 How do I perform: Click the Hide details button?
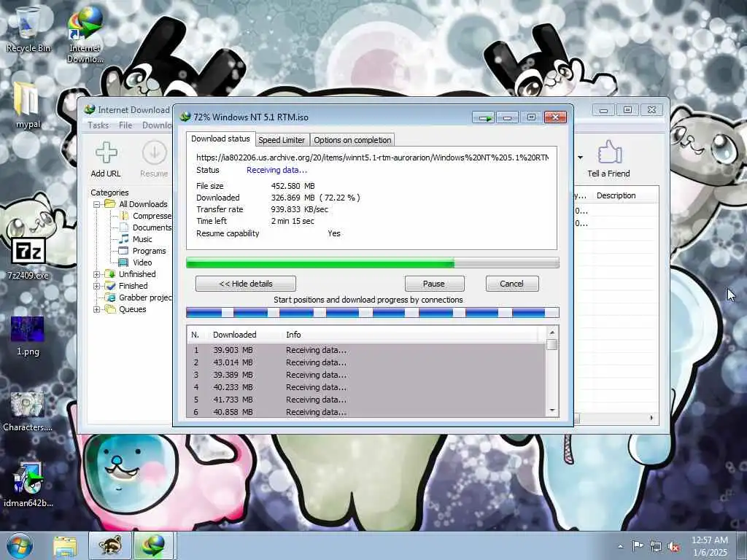(x=246, y=284)
